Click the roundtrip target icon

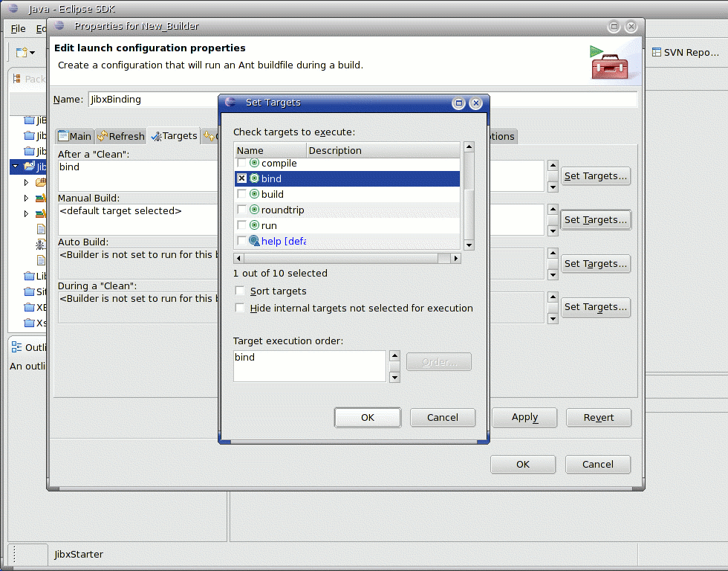click(x=254, y=210)
